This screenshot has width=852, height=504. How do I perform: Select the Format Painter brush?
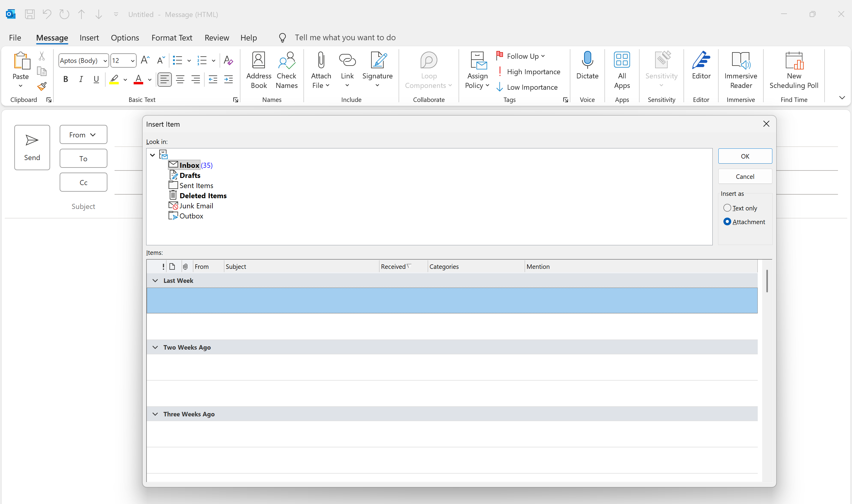[42, 87]
